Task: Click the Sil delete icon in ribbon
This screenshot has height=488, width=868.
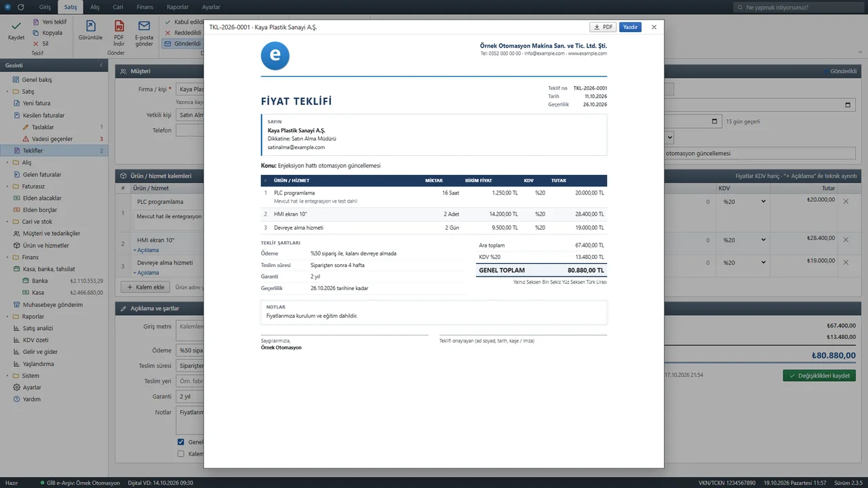Action: 36,43
